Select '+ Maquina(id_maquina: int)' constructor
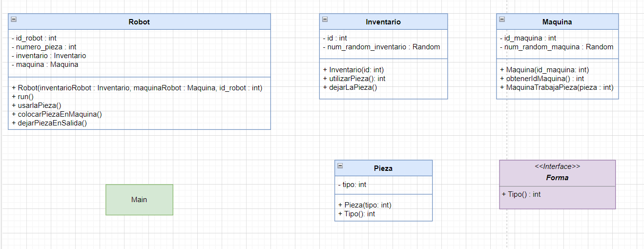Screen dimensions: 644x249 click(x=544, y=70)
